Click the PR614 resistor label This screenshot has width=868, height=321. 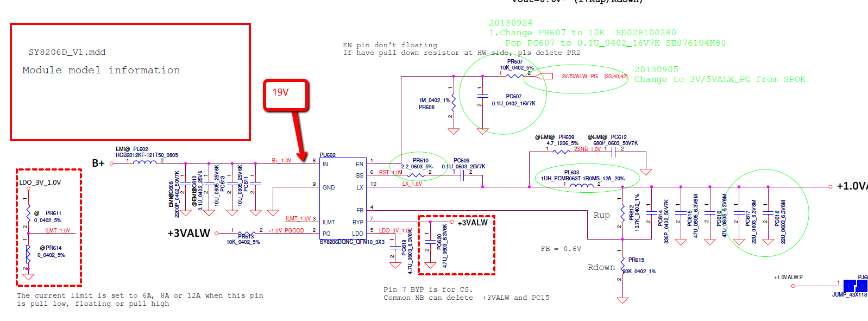(53, 248)
